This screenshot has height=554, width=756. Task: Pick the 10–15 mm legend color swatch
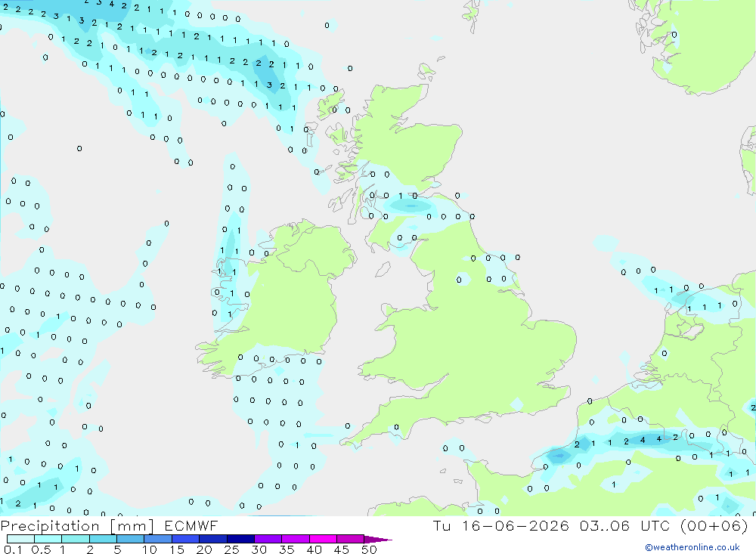158,539
